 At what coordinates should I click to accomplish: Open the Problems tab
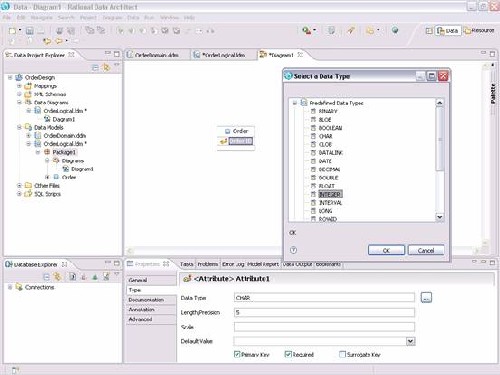coord(208,264)
